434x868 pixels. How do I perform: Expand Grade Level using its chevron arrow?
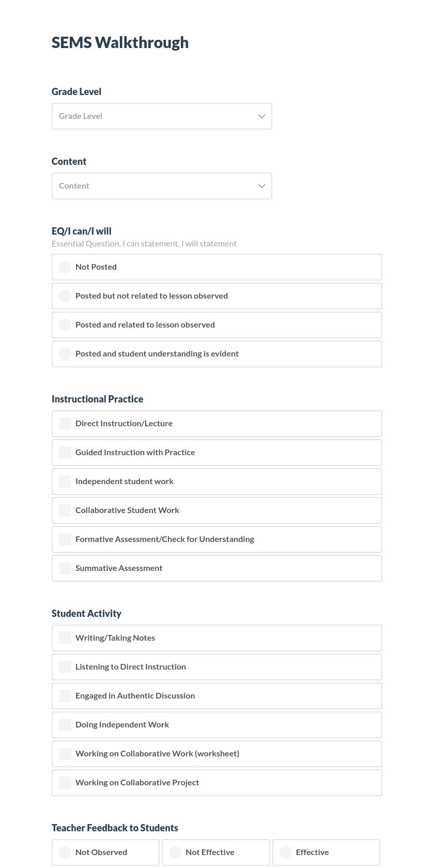pos(262,116)
